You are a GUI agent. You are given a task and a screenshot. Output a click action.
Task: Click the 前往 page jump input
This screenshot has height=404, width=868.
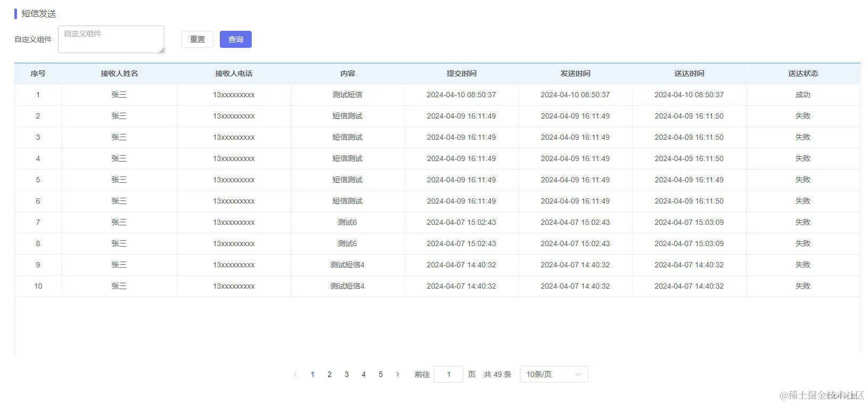pyautogui.click(x=449, y=374)
